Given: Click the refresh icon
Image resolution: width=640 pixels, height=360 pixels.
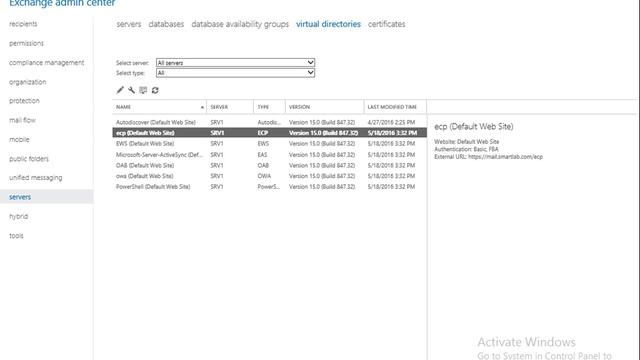Looking at the screenshot, I should coord(155,90).
